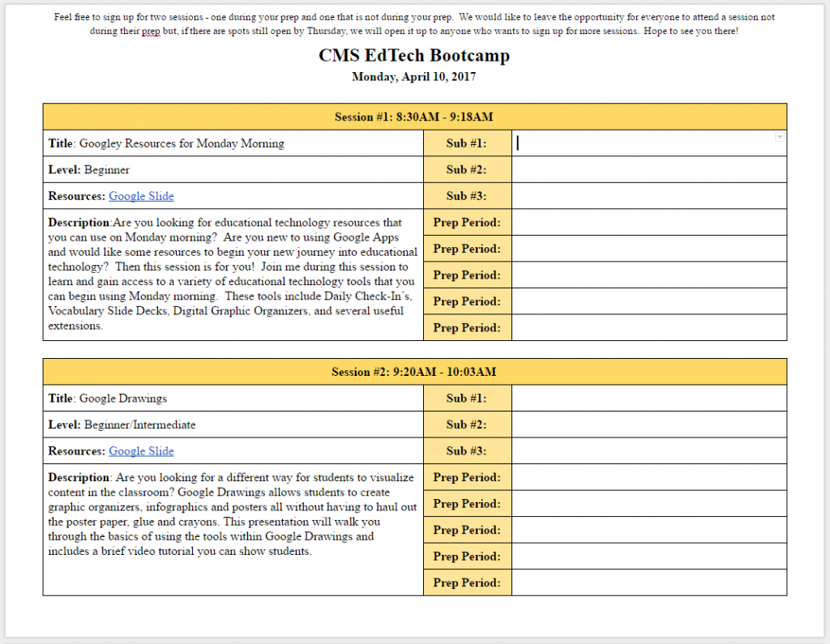Click inside the Session #2 description paragraph
Viewport: 830px width, 644px height.
pos(233,514)
